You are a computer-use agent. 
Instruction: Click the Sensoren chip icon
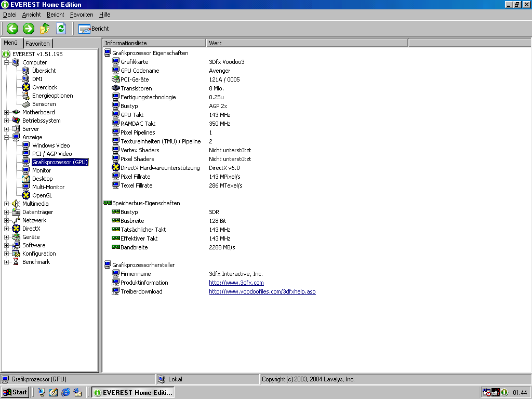(x=26, y=104)
